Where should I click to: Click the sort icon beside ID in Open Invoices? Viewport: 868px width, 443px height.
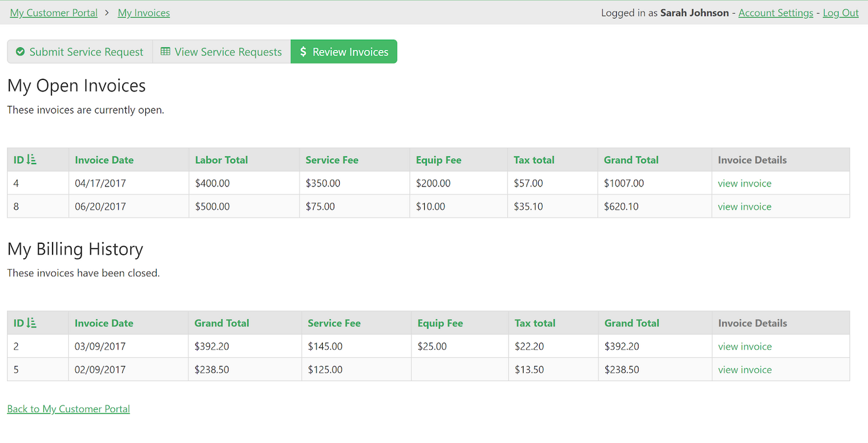coord(32,160)
